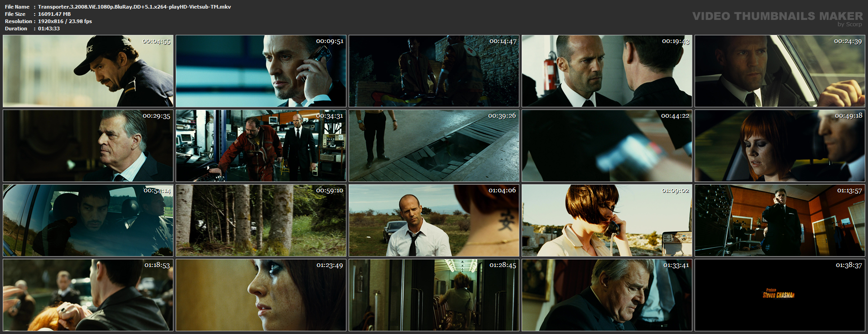Viewport: 868px width, 334px height.
Task: Open the thumbnail timestamped 00:54:14
Action: pyautogui.click(x=88, y=220)
